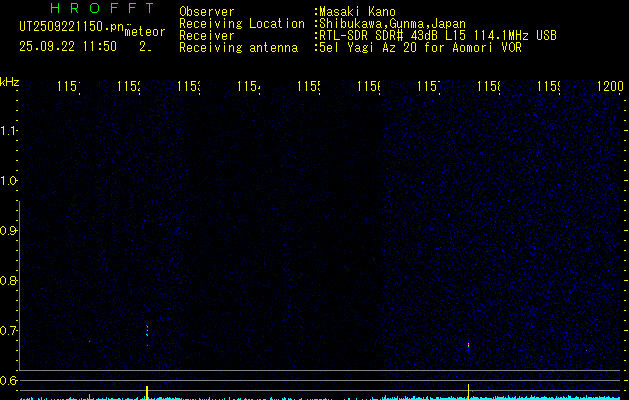This screenshot has height=400, width=629.
Task: Click the 0.7 kHz frequency tick label
Action: pyautogui.click(x=8, y=331)
